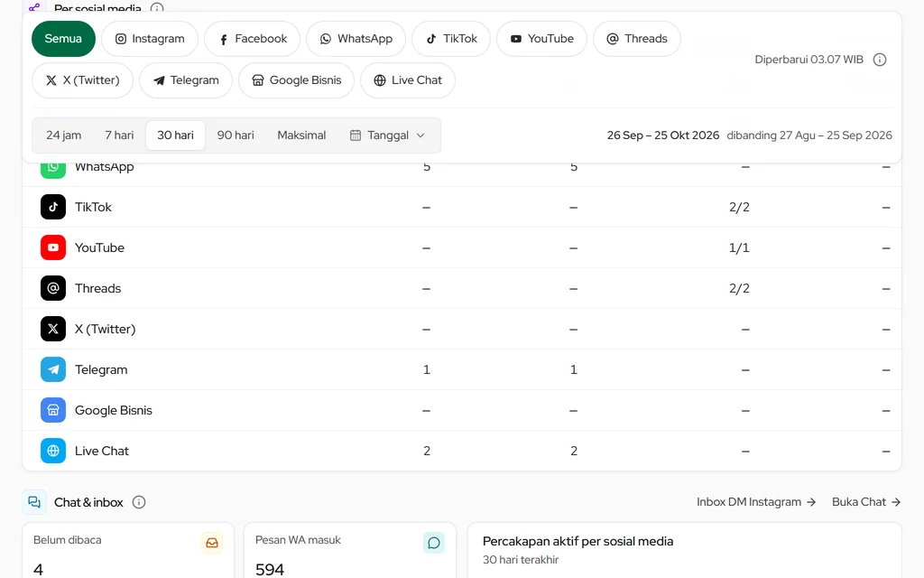Click the info icon next to Chat & inbox
924x578 pixels.
[139, 502]
